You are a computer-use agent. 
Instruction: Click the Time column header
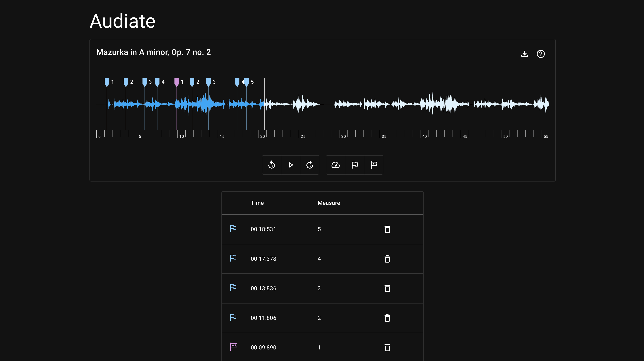pyautogui.click(x=257, y=203)
